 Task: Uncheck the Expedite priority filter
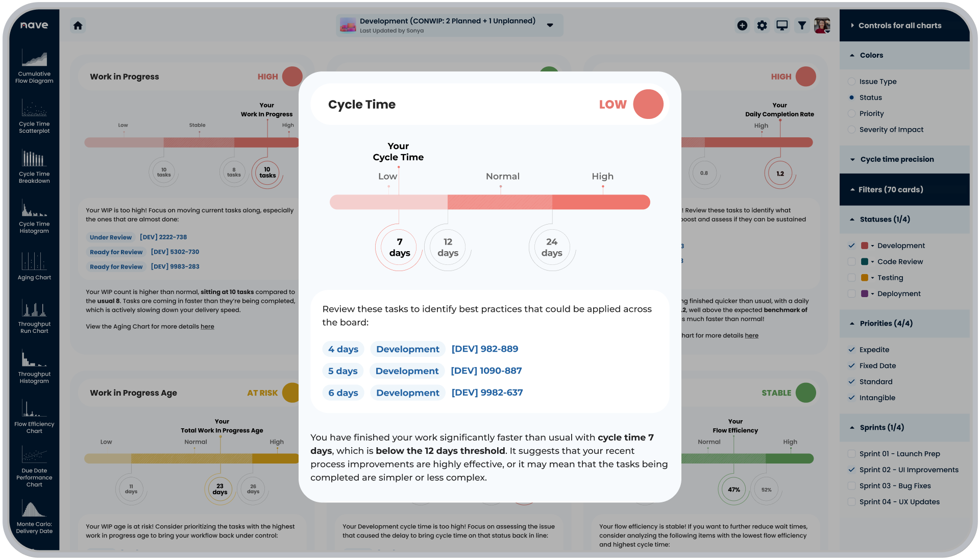(x=851, y=349)
